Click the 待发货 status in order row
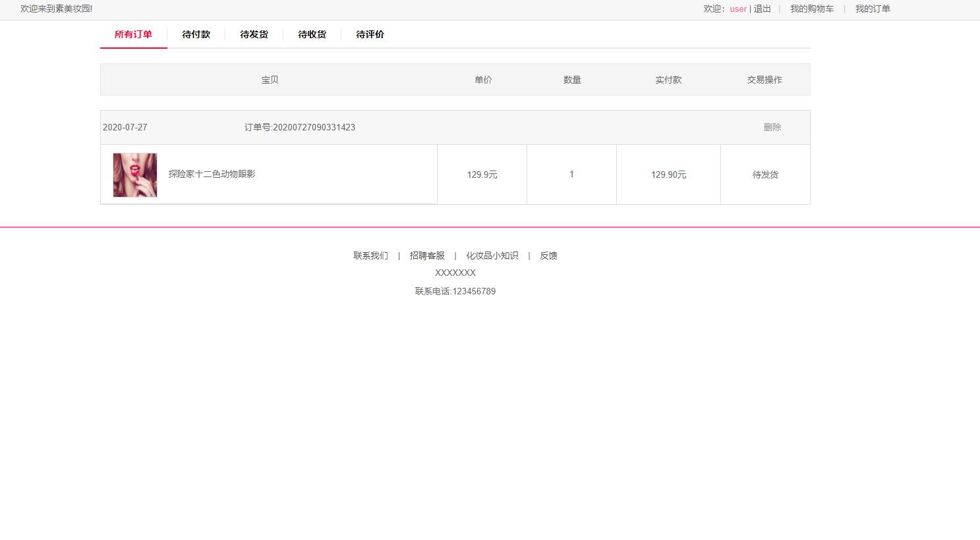 pos(765,175)
